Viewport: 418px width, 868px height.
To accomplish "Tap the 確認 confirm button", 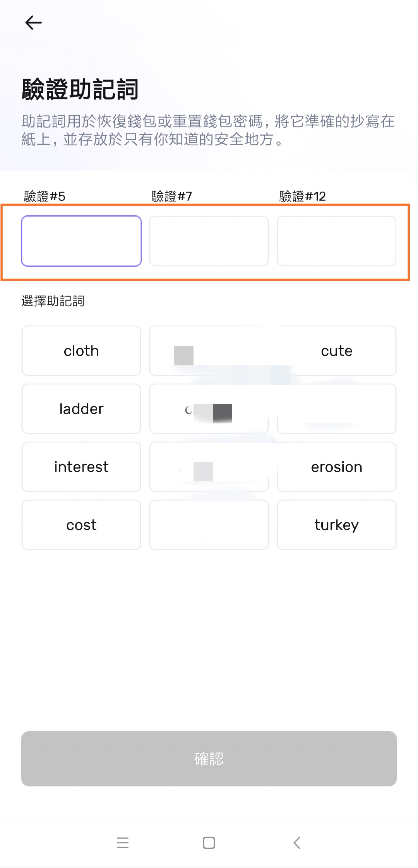I will [209, 759].
